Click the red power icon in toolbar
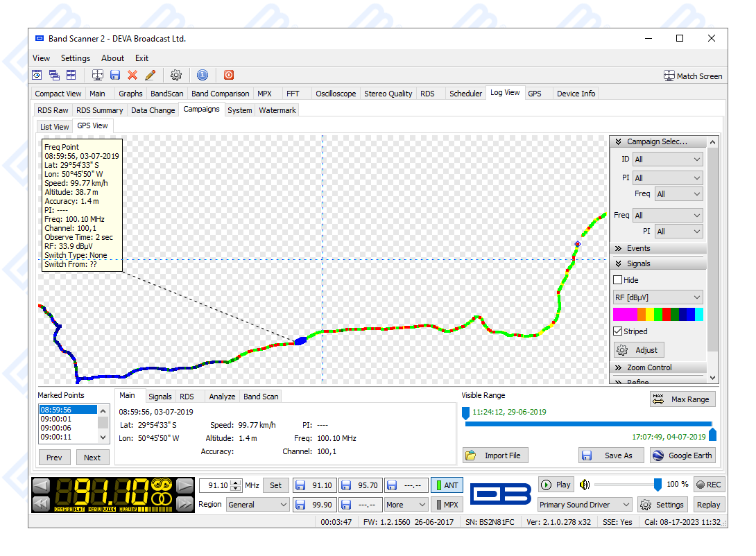 (x=228, y=75)
